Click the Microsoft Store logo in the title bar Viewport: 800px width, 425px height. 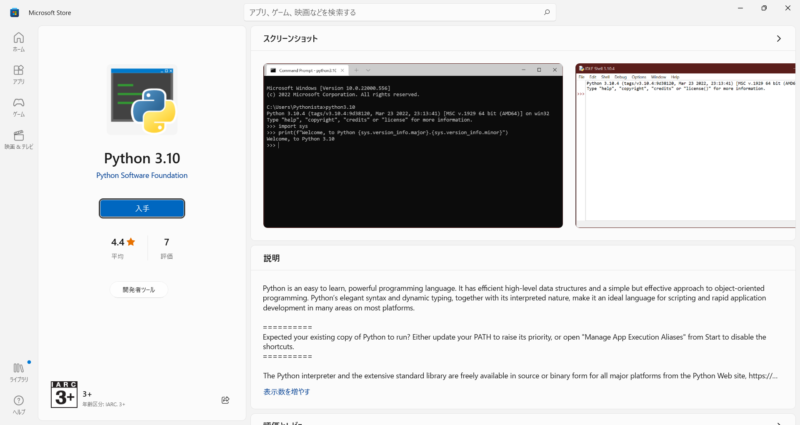[14, 11]
